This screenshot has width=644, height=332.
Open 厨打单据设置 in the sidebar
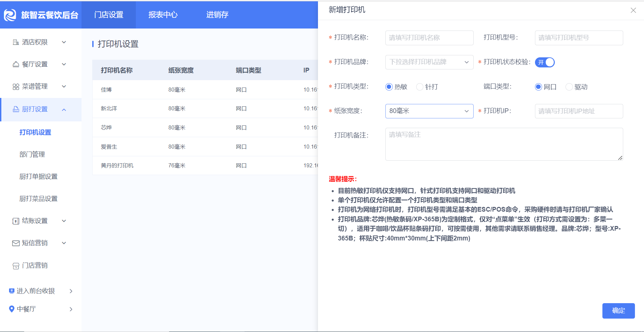[x=39, y=177]
